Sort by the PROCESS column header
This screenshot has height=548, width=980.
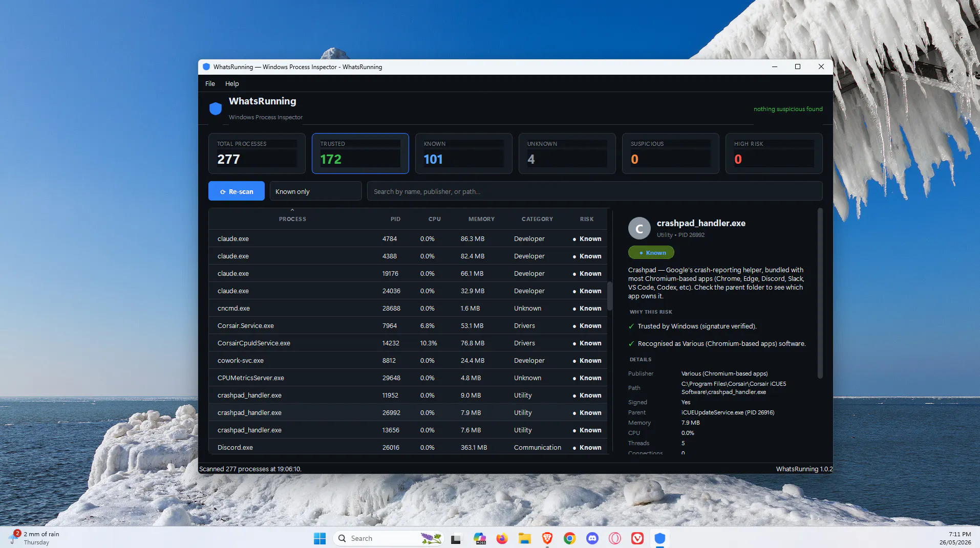[x=292, y=218]
